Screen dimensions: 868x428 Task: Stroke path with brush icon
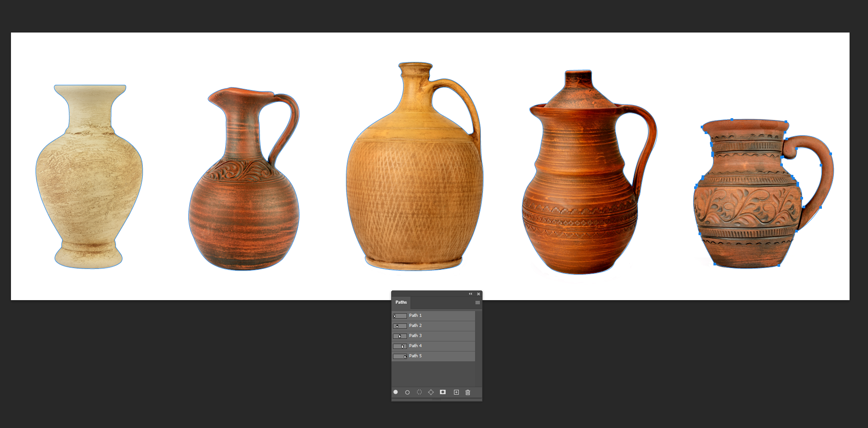coord(407,392)
